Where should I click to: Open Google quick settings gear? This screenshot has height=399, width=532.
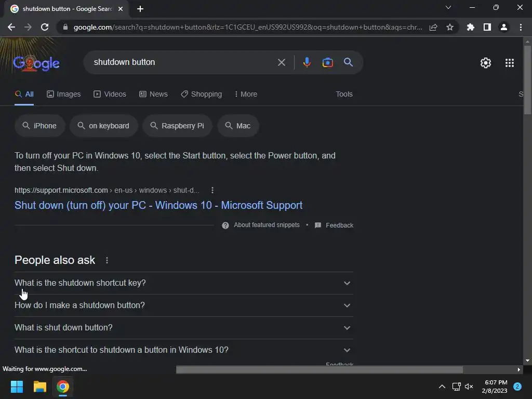click(486, 63)
